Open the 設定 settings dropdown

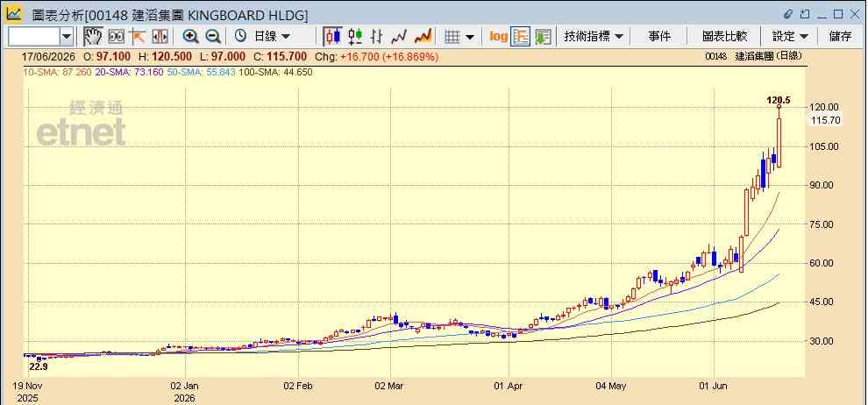pyautogui.click(x=790, y=37)
